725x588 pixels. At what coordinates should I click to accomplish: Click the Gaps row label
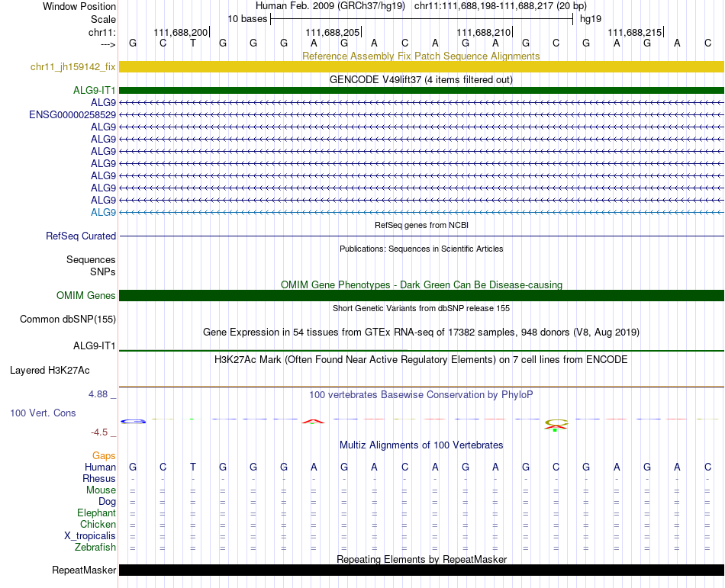104,456
